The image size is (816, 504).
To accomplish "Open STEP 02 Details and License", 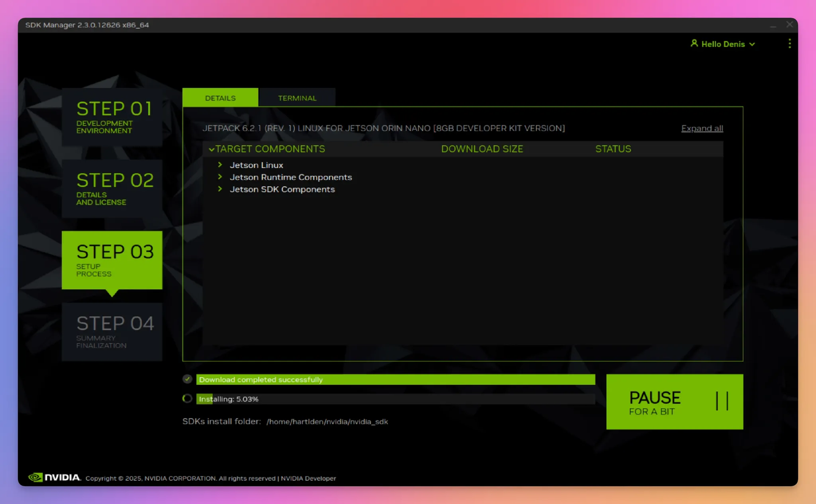I will coord(112,189).
